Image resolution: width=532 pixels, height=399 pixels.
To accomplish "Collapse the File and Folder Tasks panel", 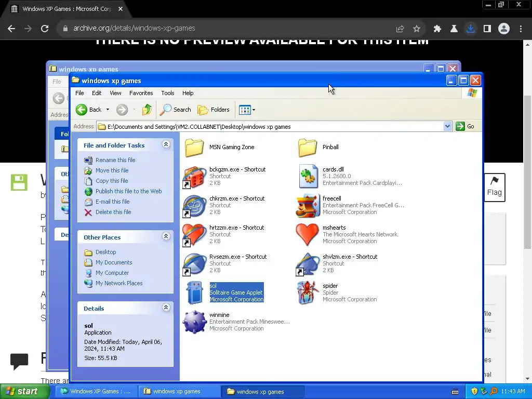I will point(166,144).
